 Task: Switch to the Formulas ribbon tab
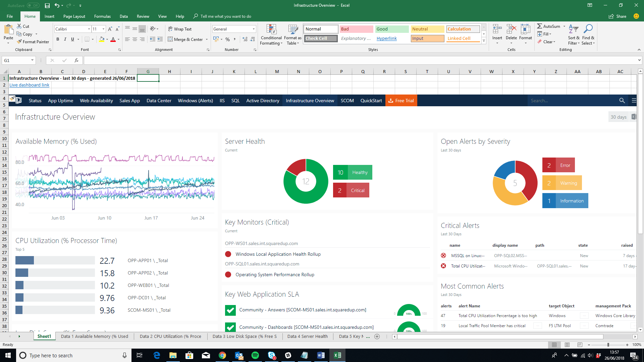102,16
